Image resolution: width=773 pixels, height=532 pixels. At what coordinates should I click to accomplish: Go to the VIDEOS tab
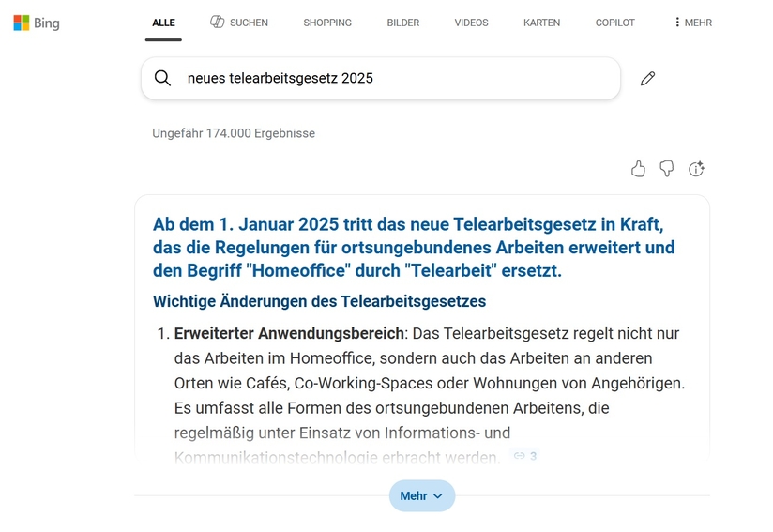tap(471, 23)
